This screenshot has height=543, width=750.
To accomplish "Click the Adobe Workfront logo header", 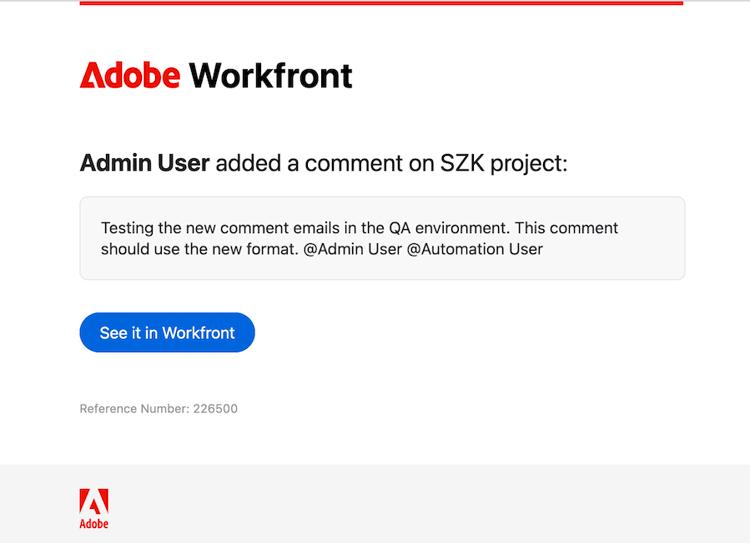I will point(216,76).
